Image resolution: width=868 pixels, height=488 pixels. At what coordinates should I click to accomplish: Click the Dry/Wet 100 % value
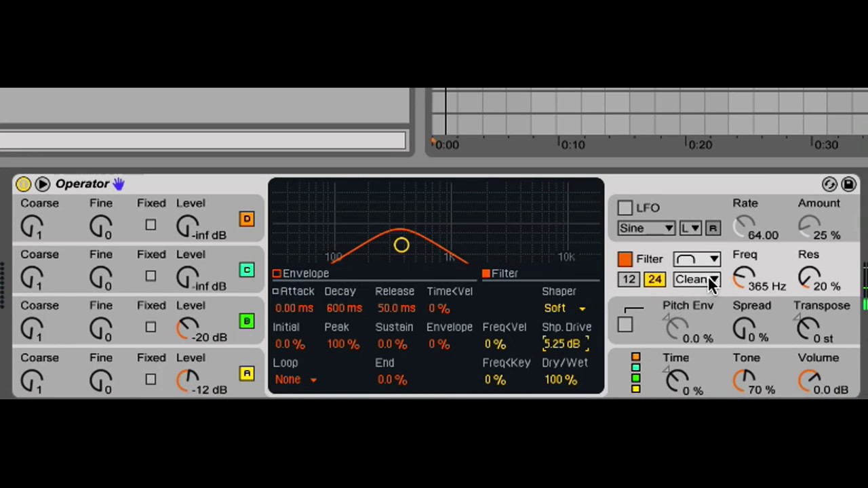pos(560,380)
